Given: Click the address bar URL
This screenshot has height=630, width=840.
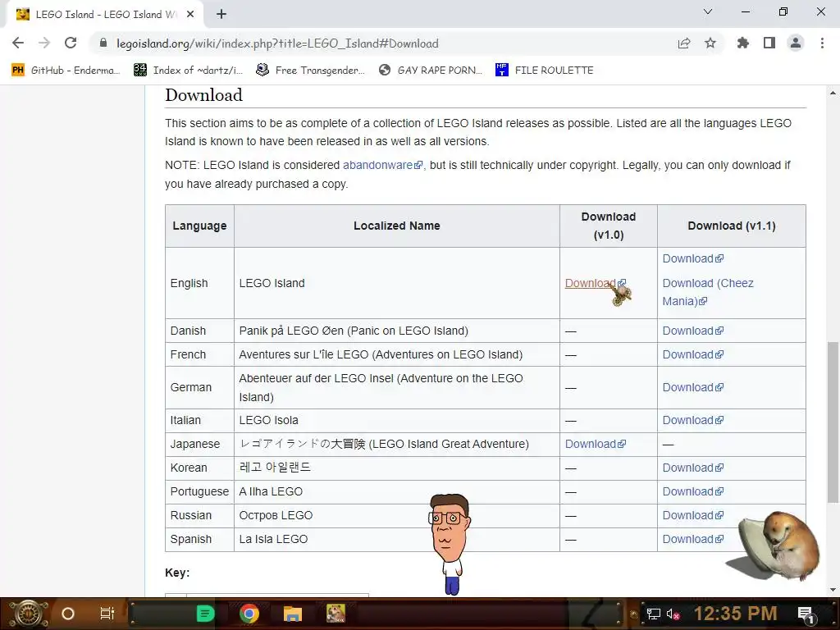Looking at the screenshot, I should (x=277, y=43).
